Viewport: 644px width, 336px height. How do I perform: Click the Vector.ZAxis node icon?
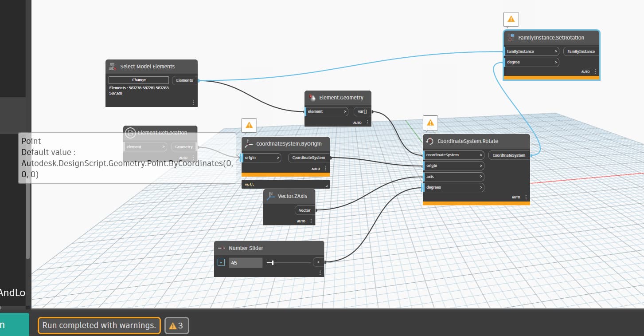coord(271,196)
